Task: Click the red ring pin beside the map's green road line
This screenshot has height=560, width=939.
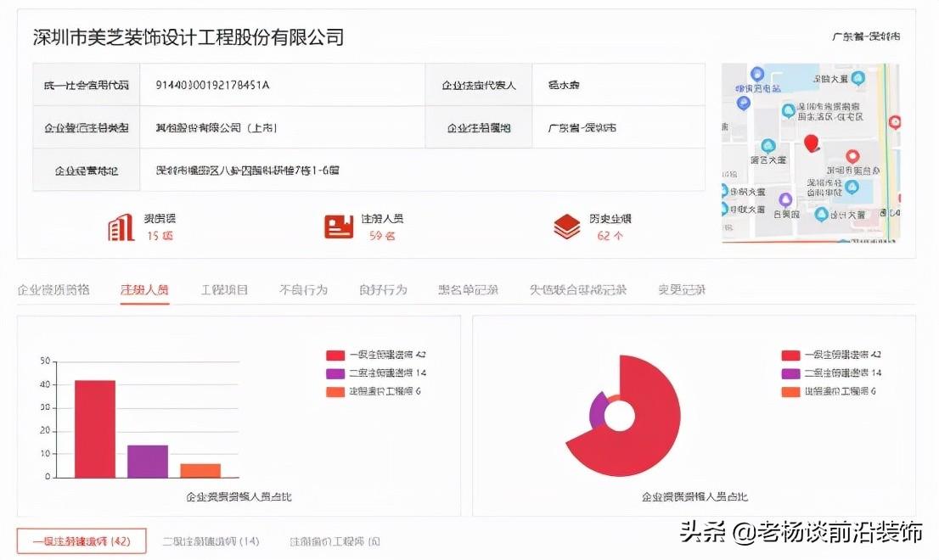Action: 895,123
